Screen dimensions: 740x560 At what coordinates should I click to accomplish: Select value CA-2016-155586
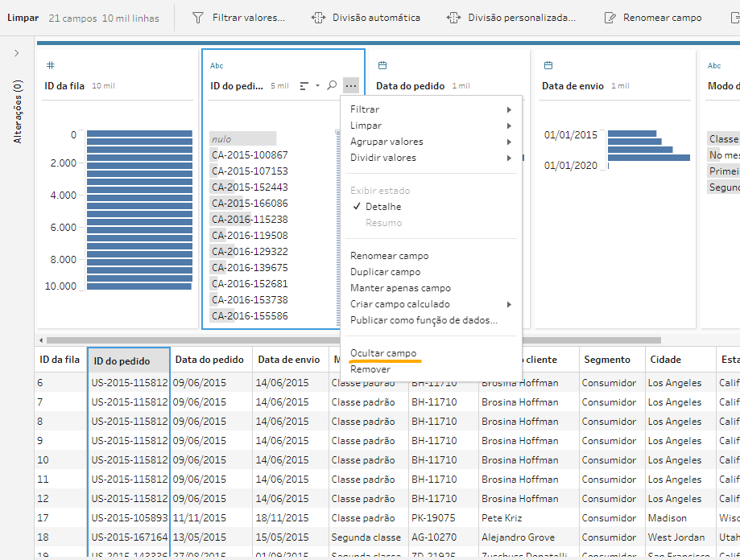click(x=250, y=316)
